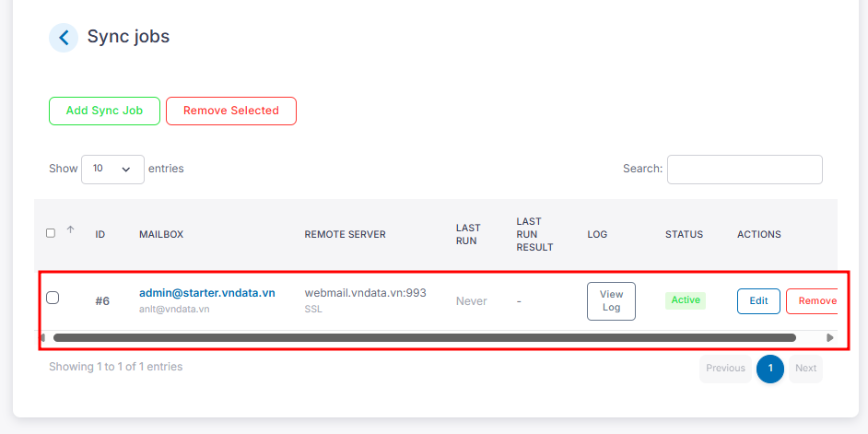Click the Next pagination button
This screenshot has width=868, height=434.
pos(806,369)
